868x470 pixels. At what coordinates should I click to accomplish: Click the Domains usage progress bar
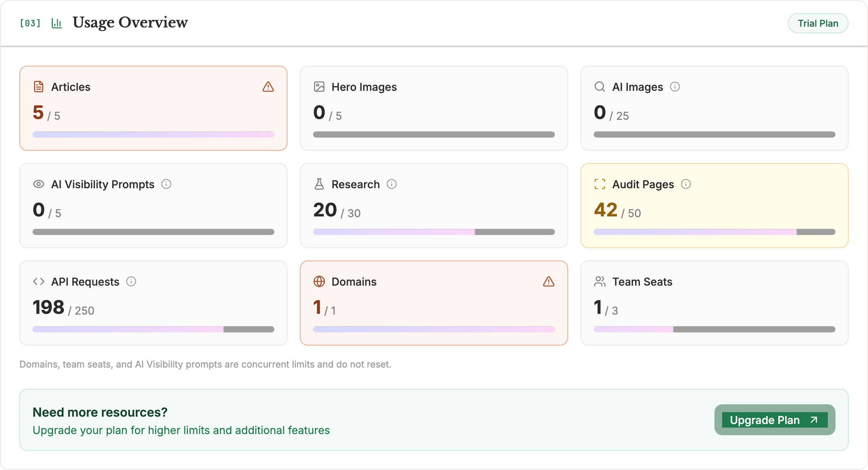pyautogui.click(x=434, y=329)
